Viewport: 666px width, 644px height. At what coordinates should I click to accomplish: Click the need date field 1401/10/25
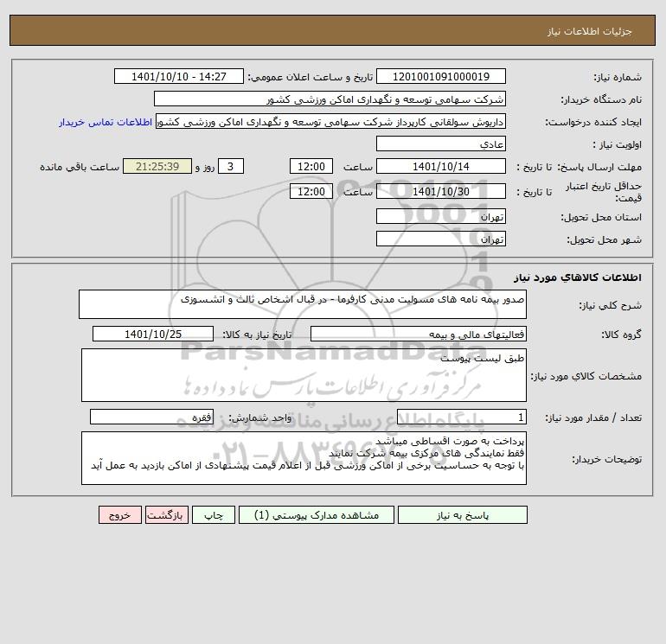point(153,334)
